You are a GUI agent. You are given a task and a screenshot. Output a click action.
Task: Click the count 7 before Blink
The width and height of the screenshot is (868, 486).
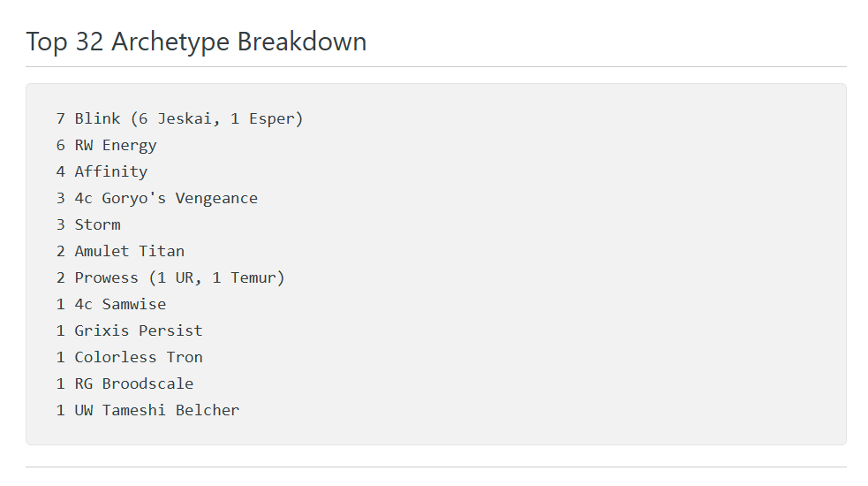pyautogui.click(x=61, y=118)
